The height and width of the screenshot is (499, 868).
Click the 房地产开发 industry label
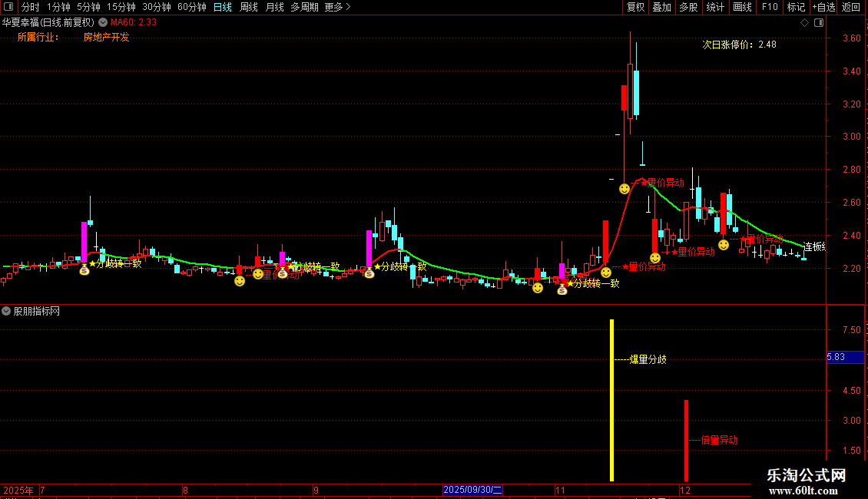[x=106, y=37]
